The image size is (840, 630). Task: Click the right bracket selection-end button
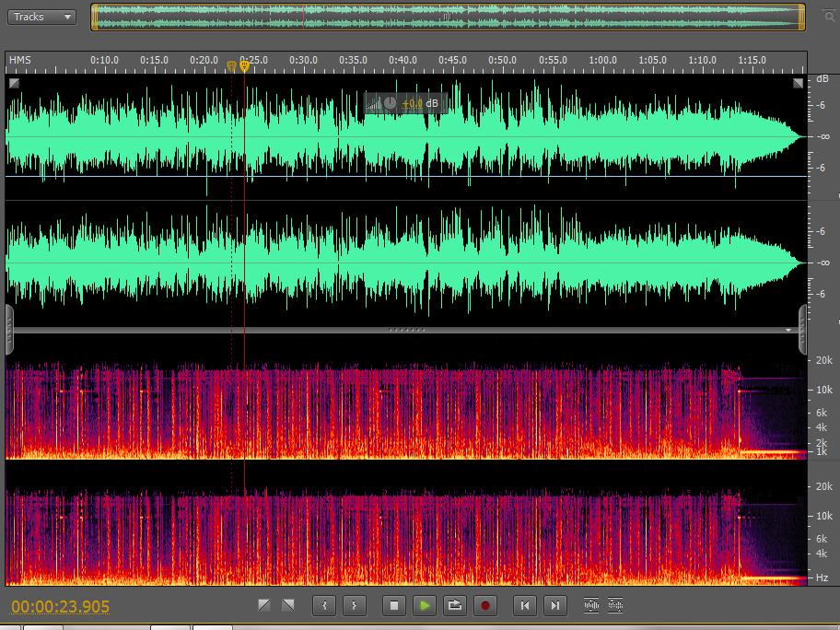coord(355,605)
